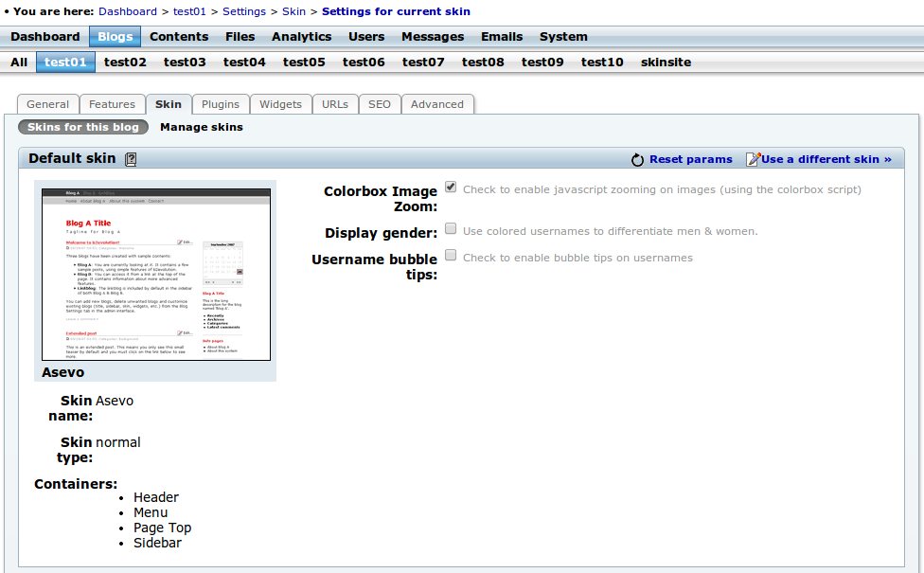This screenshot has height=573, width=924.
Task: Open the Contents menu
Action: pyautogui.click(x=179, y=37)
